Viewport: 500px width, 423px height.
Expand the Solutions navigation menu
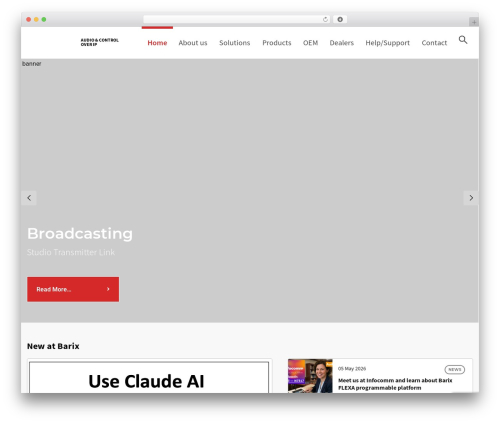(x=235, y=43)
